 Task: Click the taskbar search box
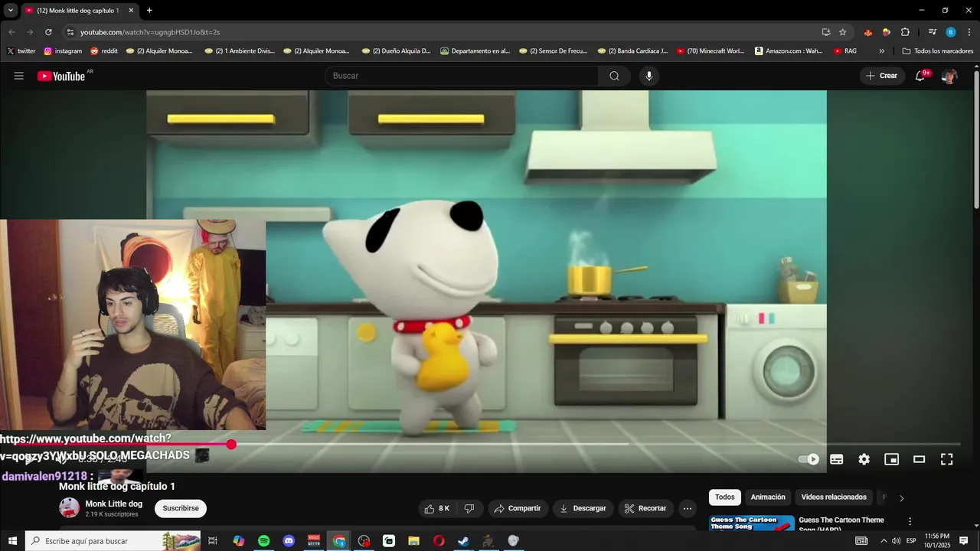pyautogui.click(x=113, y=541)
